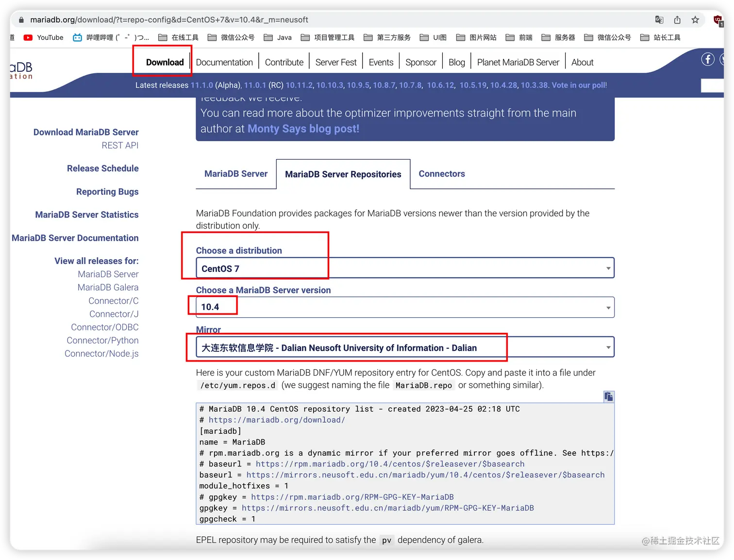Screen dimensions: 734x560
Task: Click the site search field in header
Action: (x=713, y=85)
